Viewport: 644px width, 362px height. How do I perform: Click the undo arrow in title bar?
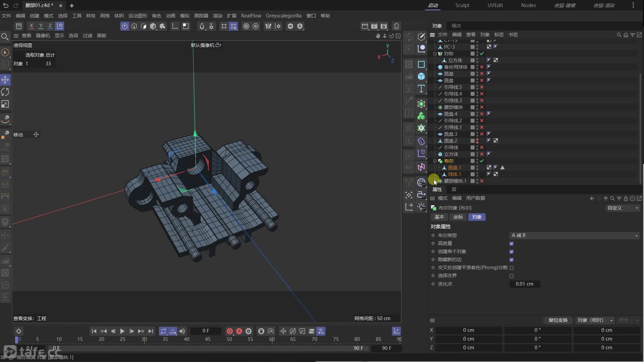(6, 5)
